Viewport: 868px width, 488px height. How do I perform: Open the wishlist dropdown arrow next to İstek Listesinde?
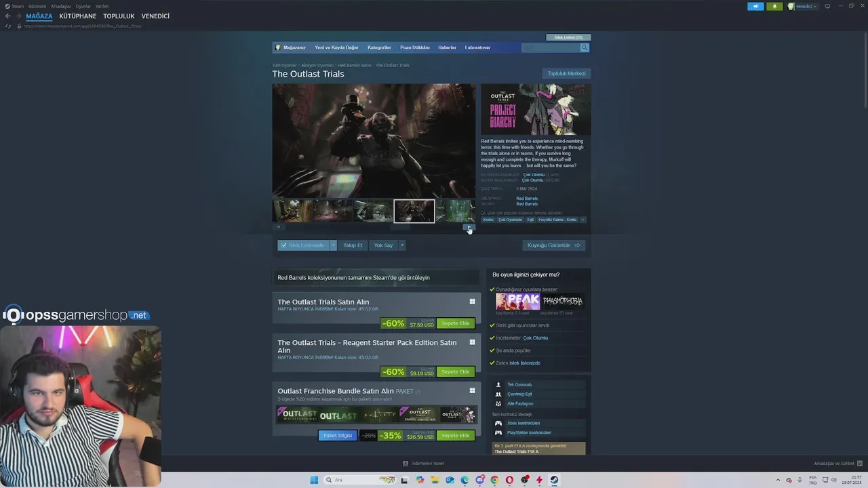click(x=333, y=245)
